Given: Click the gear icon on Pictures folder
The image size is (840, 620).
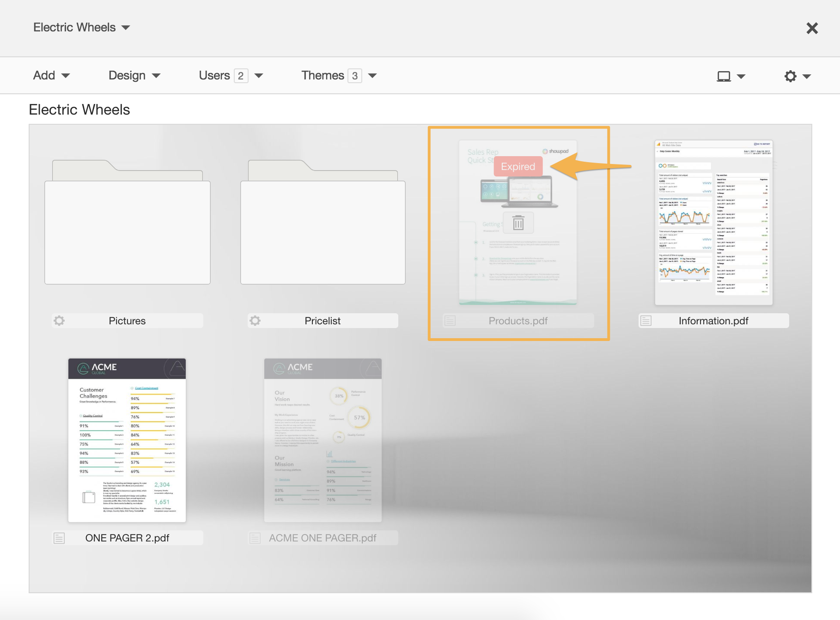Looking at the screenshot, I should (x=59, y=321).
